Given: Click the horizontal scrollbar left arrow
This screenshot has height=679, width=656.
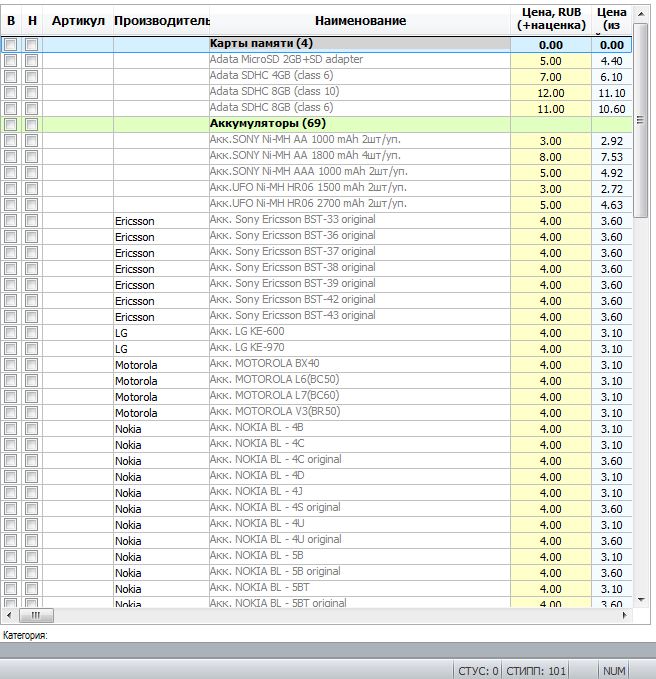Looking at the screenshot, I should 9,615.
